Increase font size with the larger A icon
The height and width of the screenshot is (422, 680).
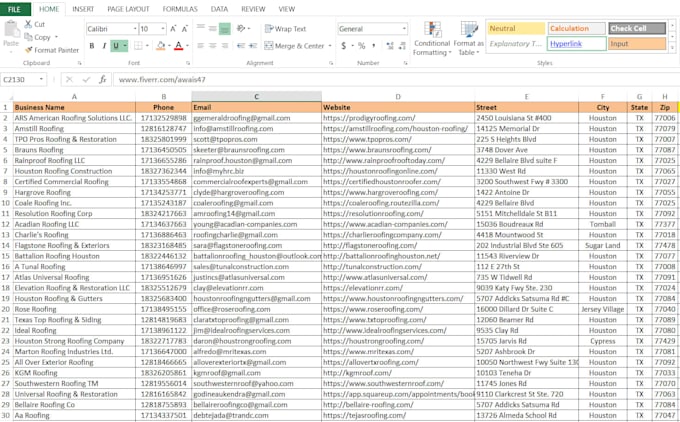coord(173,29)
